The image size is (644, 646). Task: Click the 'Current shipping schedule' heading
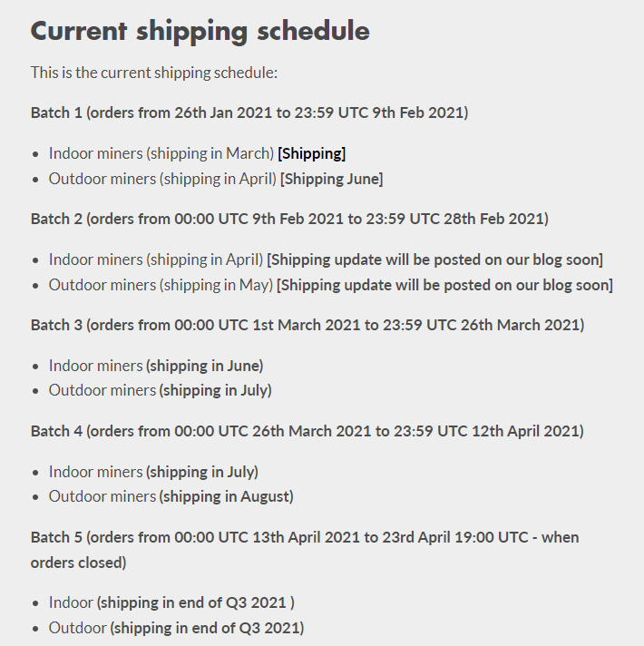200,31
